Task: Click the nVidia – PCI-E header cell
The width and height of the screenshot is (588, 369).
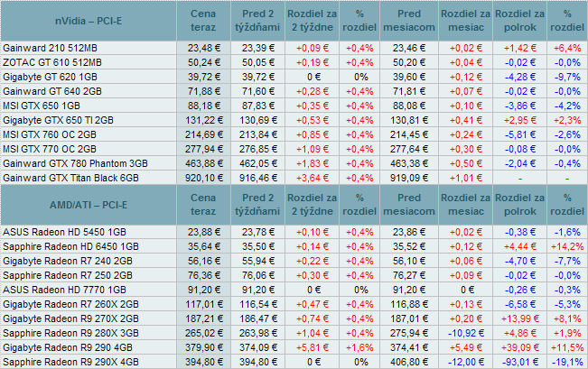Action: 89,21
